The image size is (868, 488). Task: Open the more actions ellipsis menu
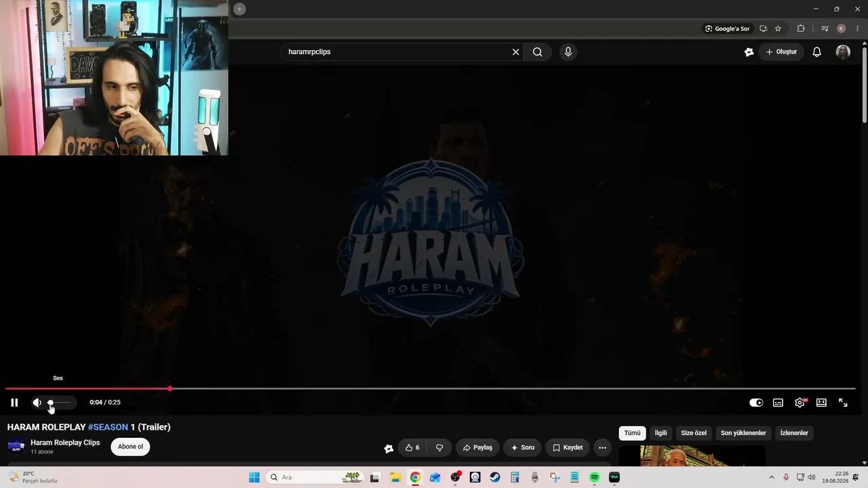point(602,447)
